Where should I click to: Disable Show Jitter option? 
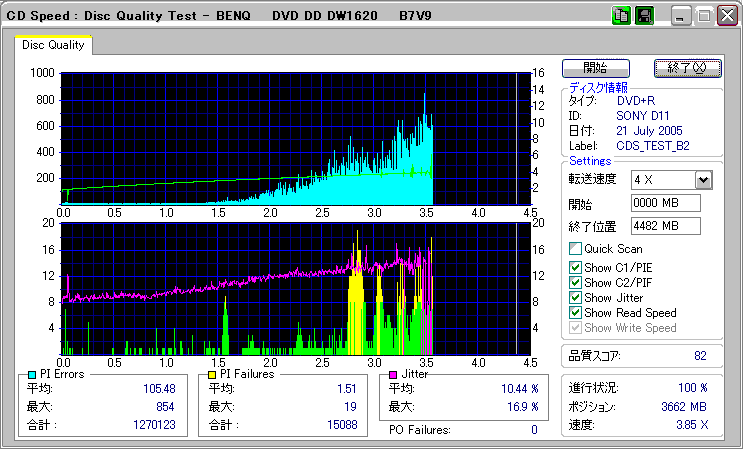pyautogui.click(x=575, y=298)
